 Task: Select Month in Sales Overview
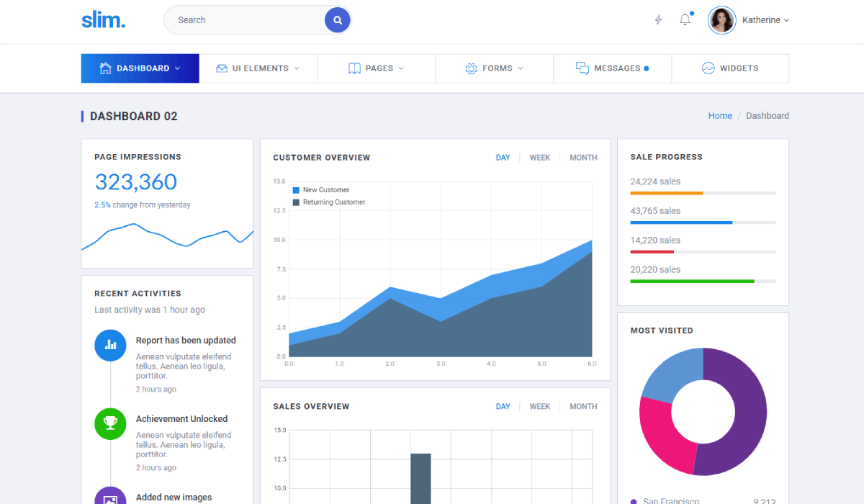click(583, 407)
